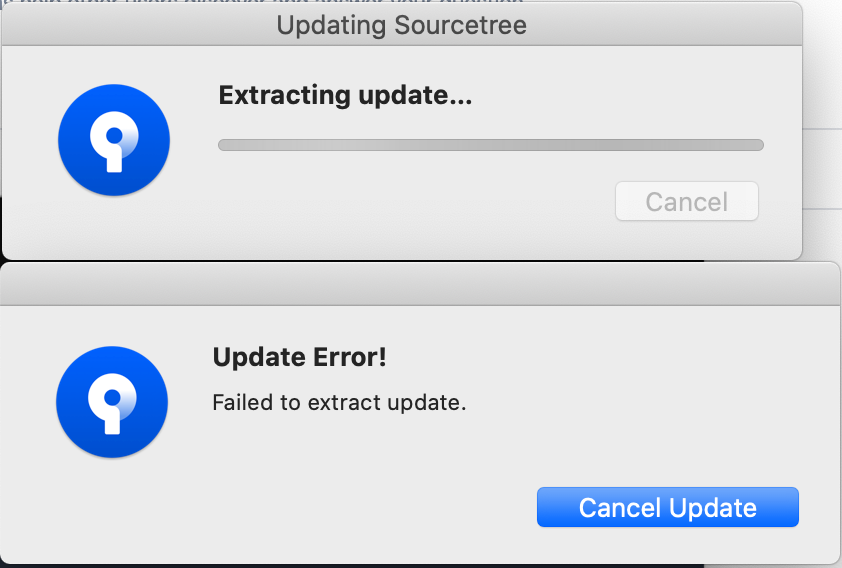
Task: Click the greyed-out Cancel button
Action: (687, 201)
